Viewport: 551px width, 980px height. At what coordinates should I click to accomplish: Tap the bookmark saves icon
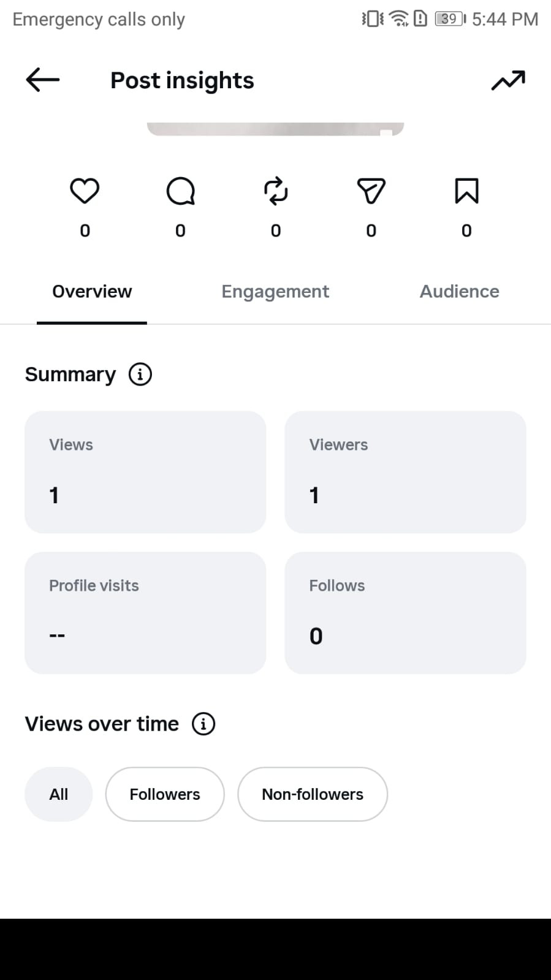point(466,191)
